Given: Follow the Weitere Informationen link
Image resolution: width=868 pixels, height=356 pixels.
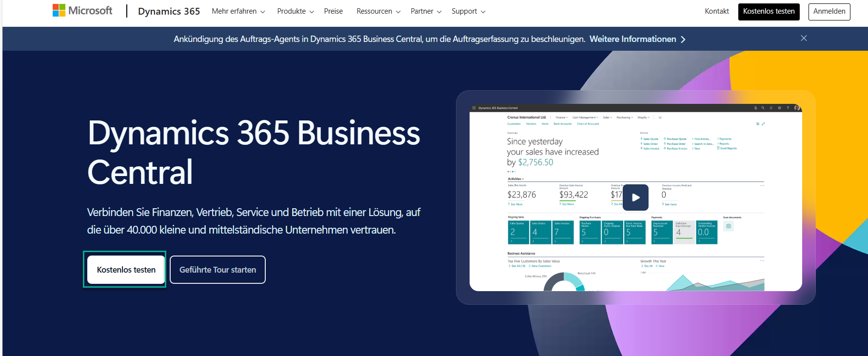Looking at the screenshot, I should 632,39.
